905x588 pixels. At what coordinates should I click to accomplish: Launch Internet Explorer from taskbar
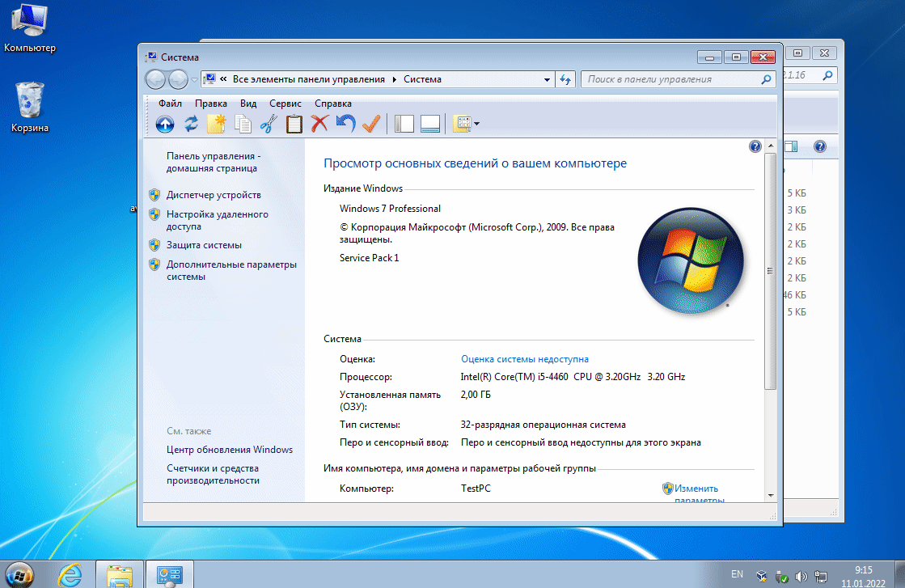coord(70,575)
